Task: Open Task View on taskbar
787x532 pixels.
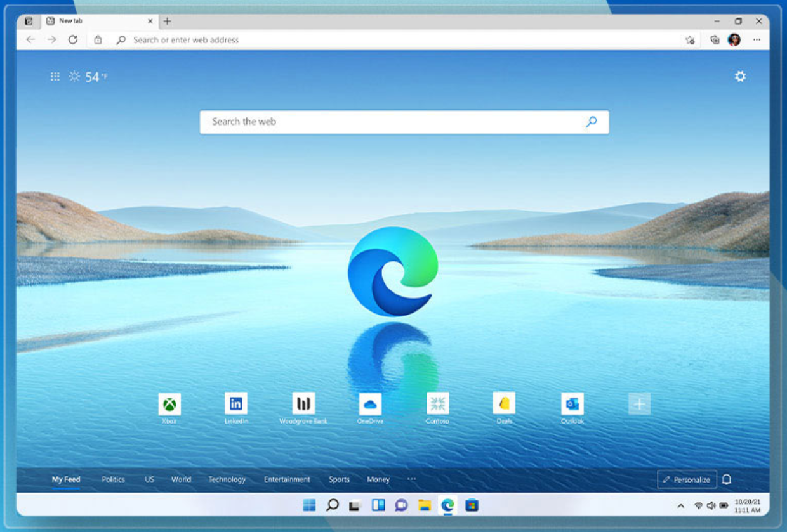Action: [x=355, y=505]
